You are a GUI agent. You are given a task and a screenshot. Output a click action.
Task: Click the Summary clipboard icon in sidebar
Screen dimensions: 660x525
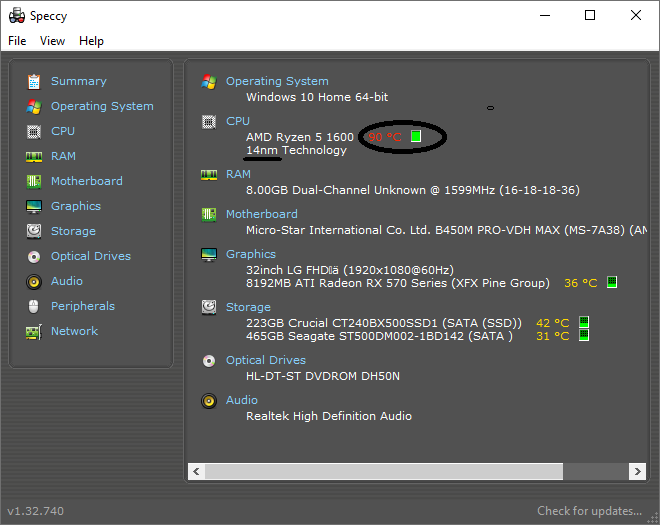(34, 82)
